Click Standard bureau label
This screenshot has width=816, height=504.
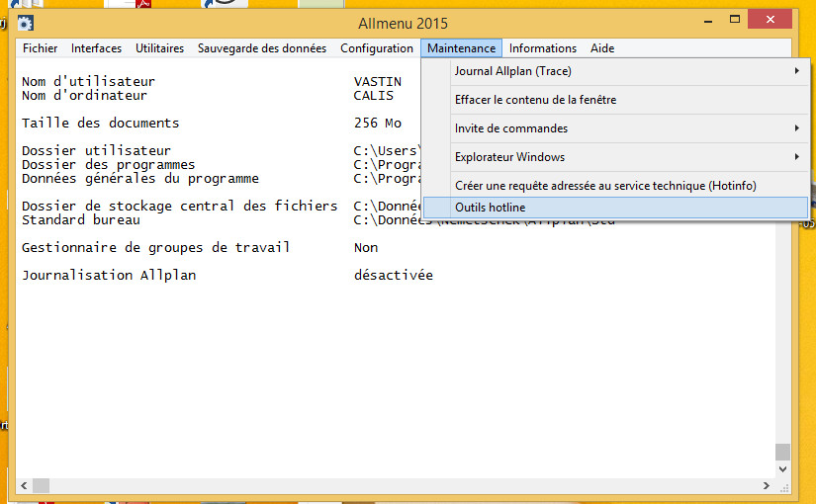click(x=81, y=220)
